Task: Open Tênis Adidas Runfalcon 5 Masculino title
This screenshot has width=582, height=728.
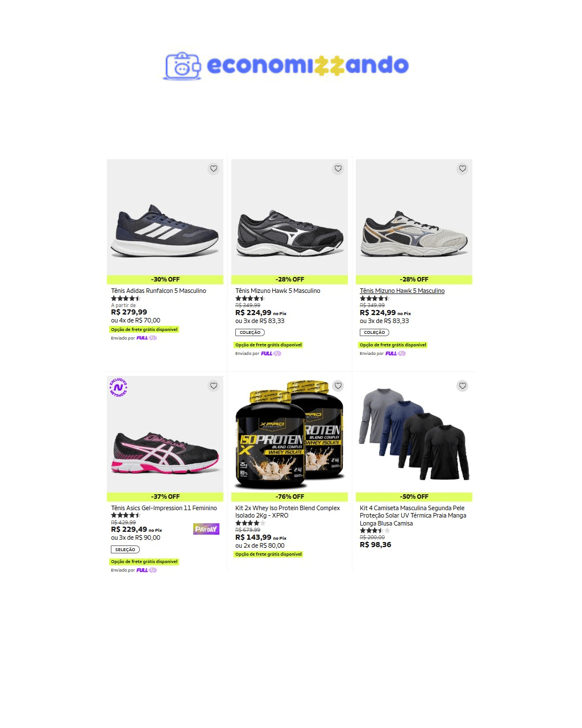Action: pyautogui.click(x=159, y=291)
